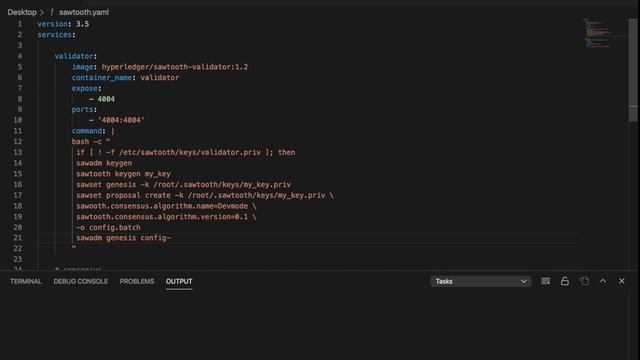Screen dimensions: 640x360
Task: Click 'container_name' key
Action: (102, 78)
